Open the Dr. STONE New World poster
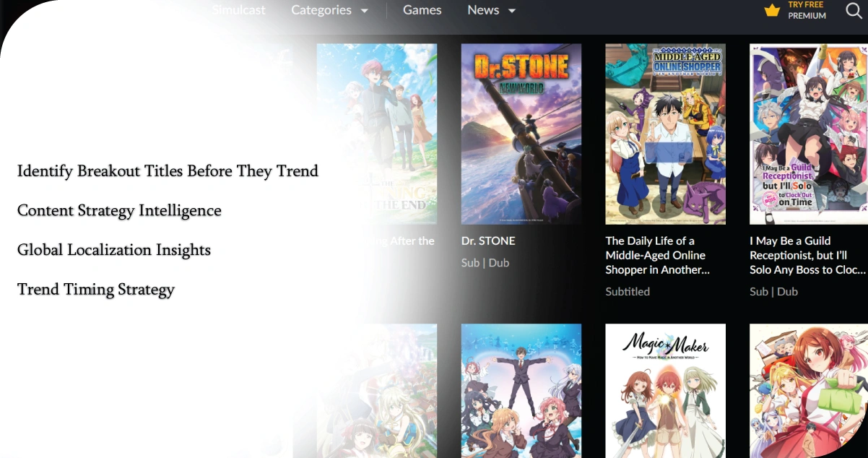 [x=521, y=134]
